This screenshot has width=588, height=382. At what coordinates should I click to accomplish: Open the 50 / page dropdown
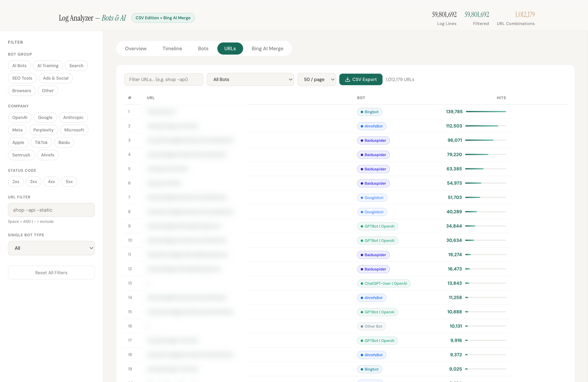(316, 79)
